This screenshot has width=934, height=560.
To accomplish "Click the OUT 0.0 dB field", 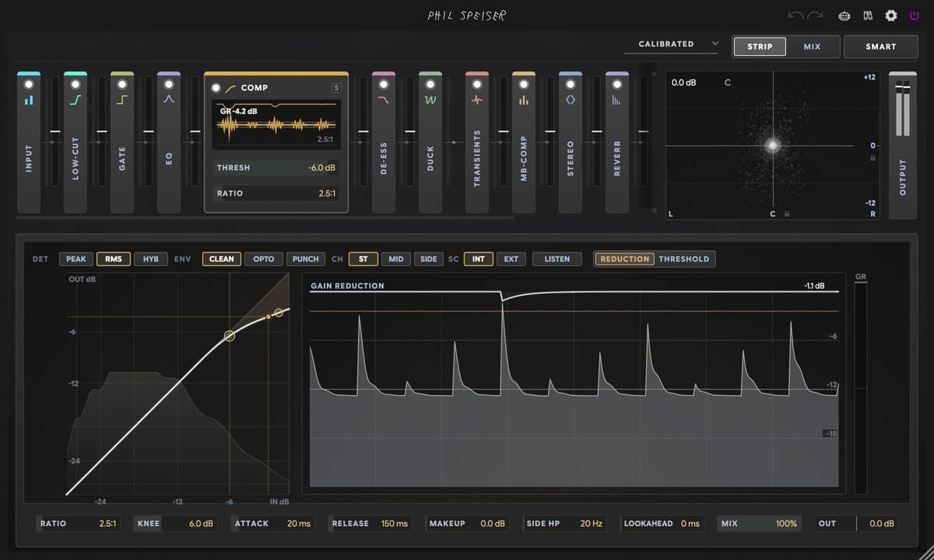I will [x=856, y=523].
